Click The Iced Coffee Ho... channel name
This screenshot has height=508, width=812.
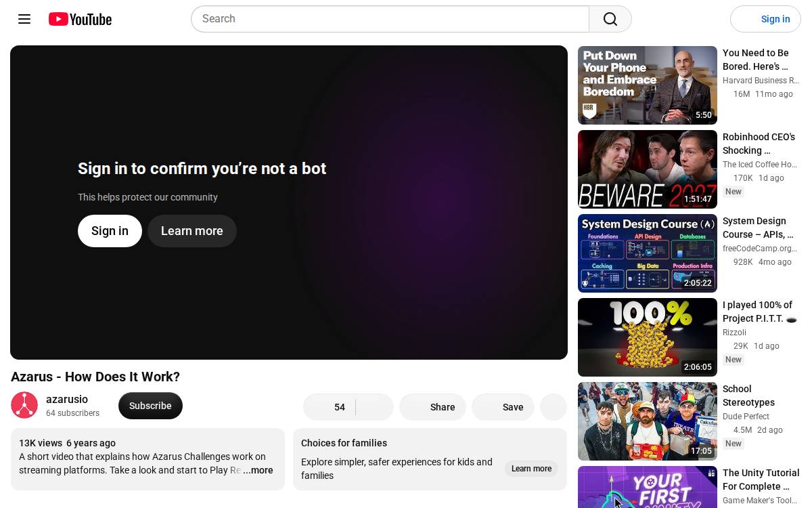760,165
